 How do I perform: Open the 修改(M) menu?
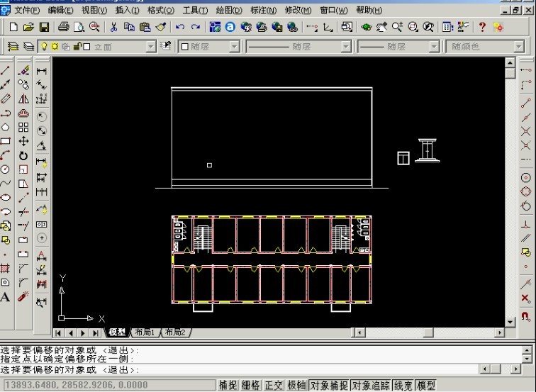298,10
